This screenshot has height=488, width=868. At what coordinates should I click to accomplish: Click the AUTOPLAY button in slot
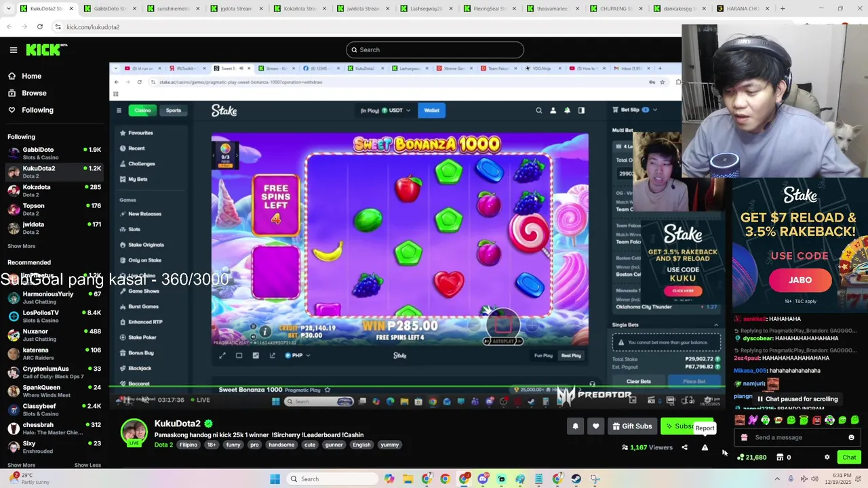click(502, 341)
